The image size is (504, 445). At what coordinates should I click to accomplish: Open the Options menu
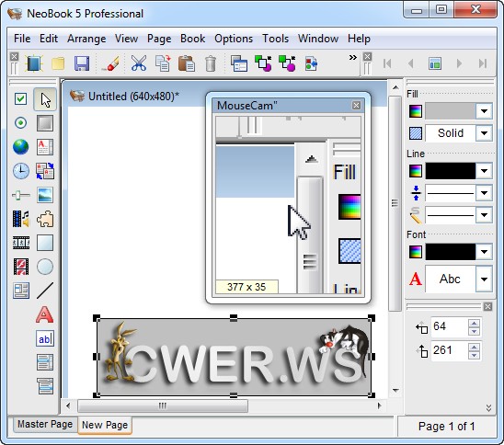point(234,39)
